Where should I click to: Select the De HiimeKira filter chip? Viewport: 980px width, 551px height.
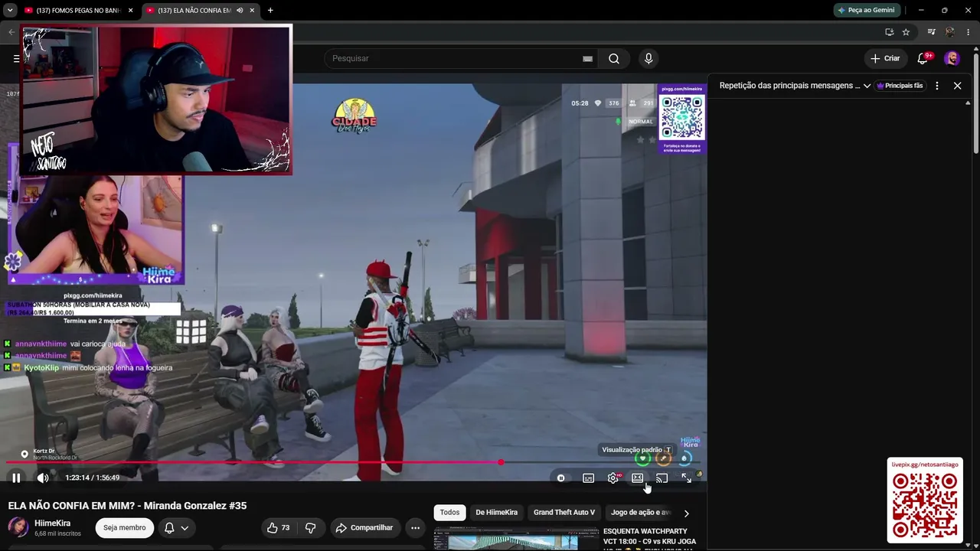coord(497,512)
